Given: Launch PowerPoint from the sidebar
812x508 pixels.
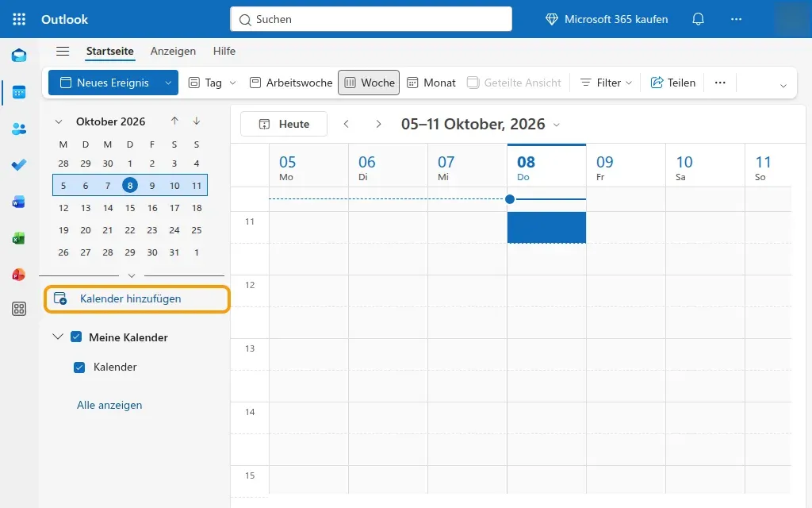Looking at the screenshot, I should coord(19,274).
